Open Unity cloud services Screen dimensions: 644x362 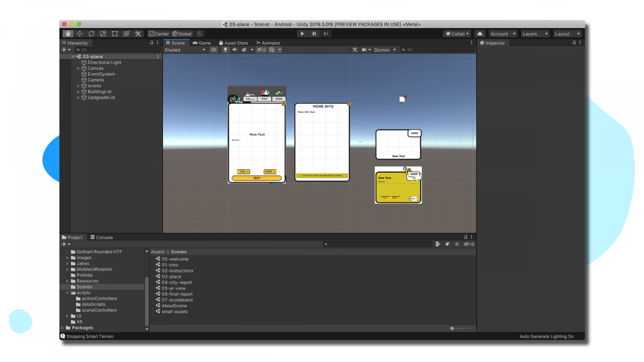[480, 34]
